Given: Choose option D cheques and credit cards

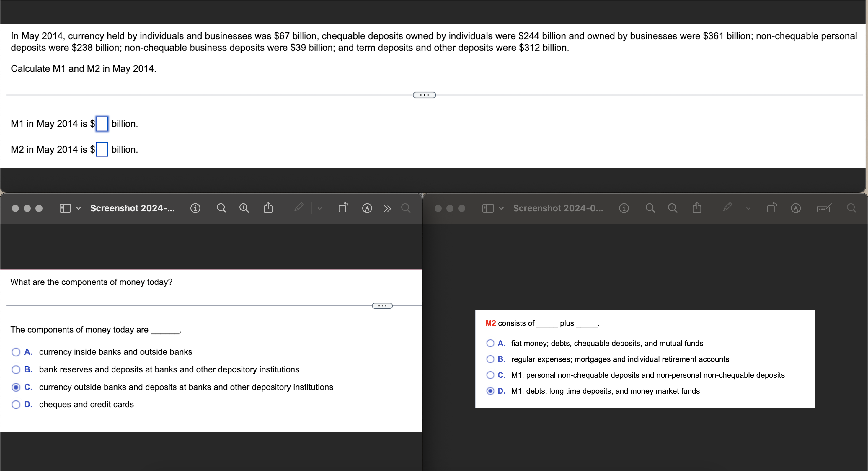Looking at the screenshot, I should 16,405.
